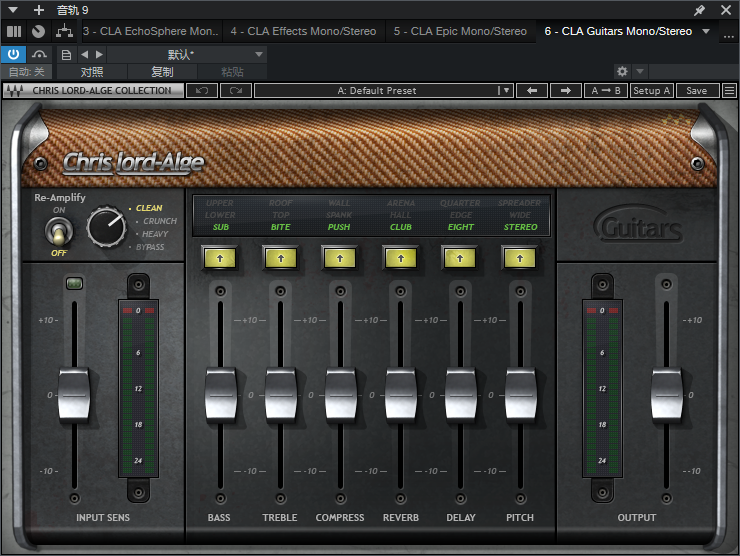Close the plugin window
Viewport: 740px width, 556px height.
pyautogui.click(x=726, y=10)
